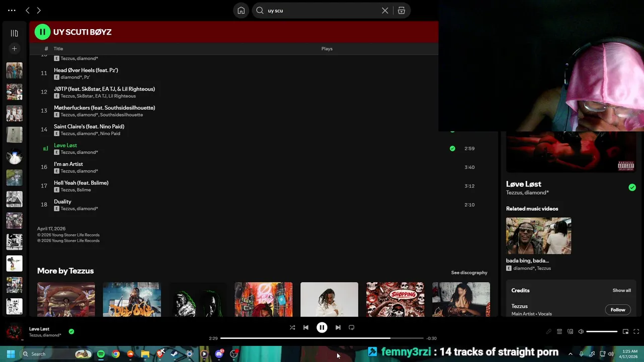This screenshot has height=362, width=644.
Task: Mute with the speaker icon in player
Action: 581,331
